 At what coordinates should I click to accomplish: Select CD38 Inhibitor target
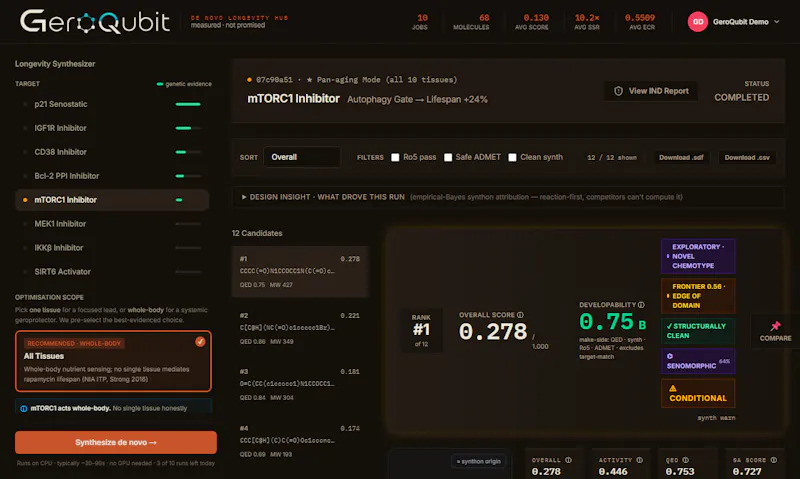(x=112, y=152)
